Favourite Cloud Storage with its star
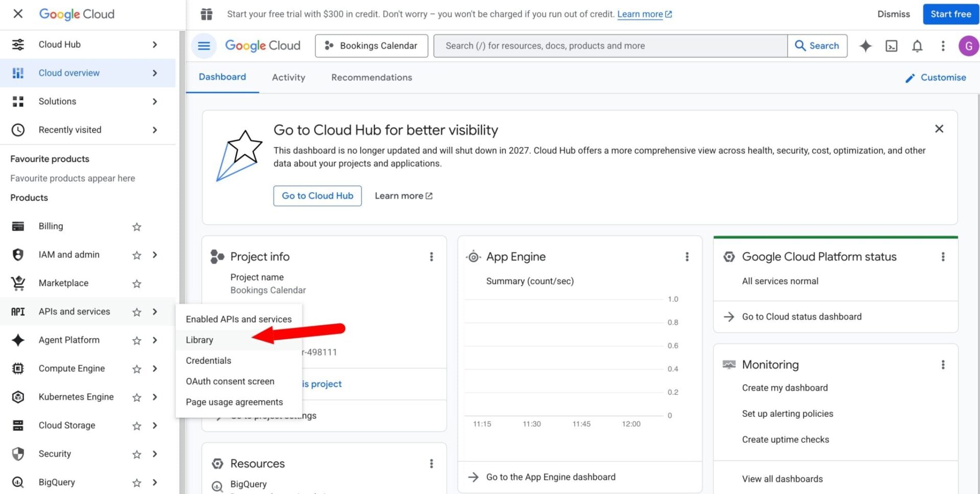The height and width of the screenshot is (494, 980). coord(136,426)
